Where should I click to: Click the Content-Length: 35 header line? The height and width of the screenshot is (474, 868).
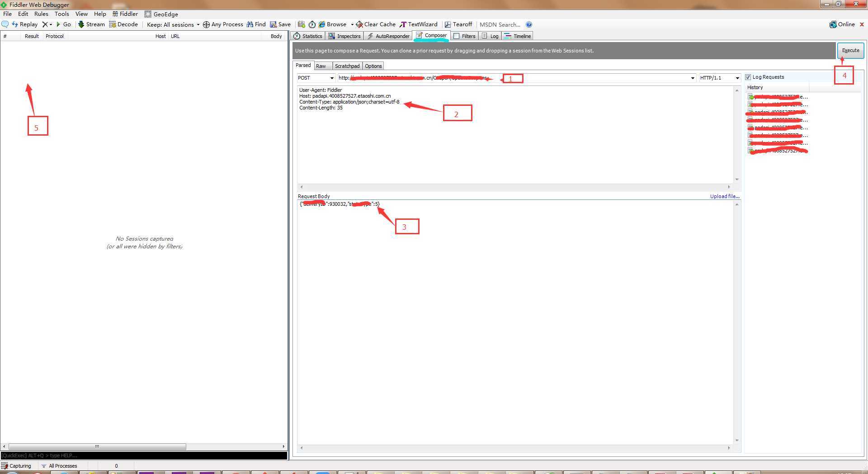(321, 108)
